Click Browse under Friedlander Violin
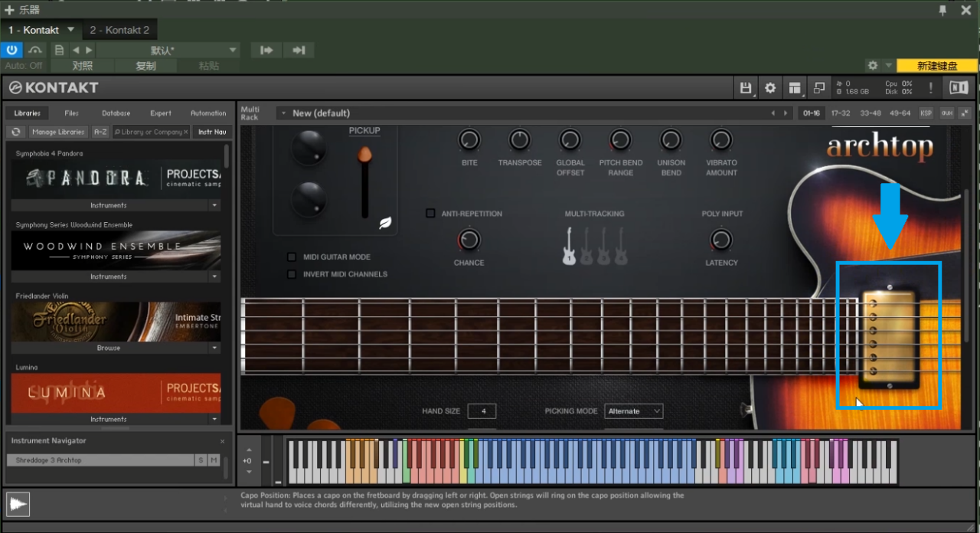This screenshot has width=980, height=533. (109, 348)
